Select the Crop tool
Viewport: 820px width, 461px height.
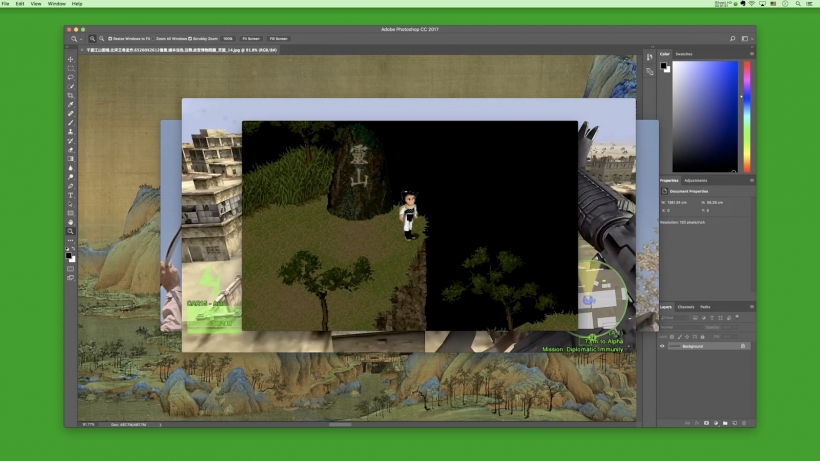tap(70, 95)
